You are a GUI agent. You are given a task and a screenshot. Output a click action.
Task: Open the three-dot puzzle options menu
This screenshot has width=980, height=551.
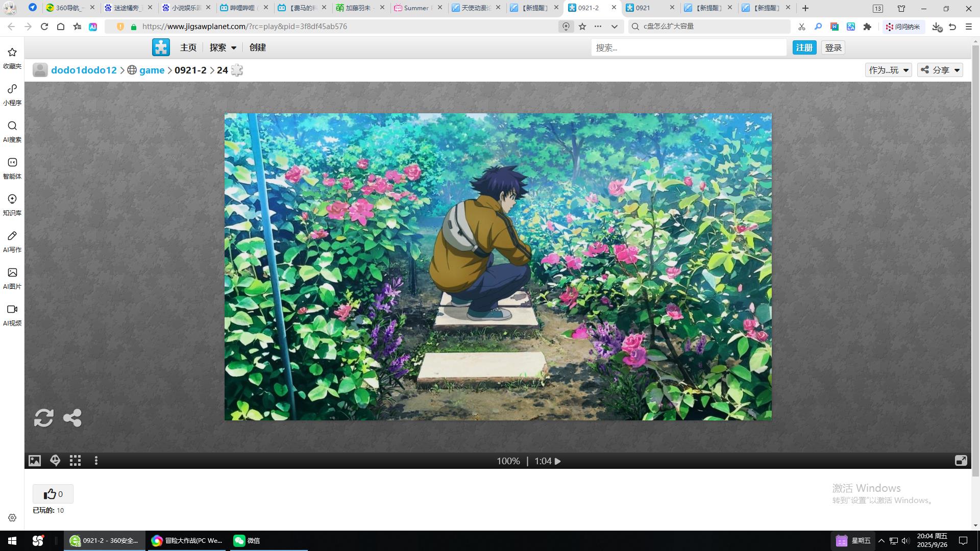96,461
